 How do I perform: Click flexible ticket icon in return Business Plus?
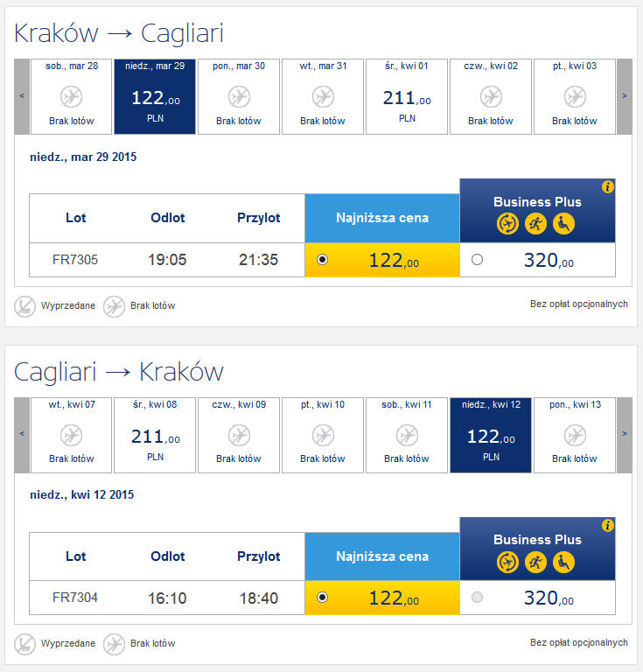tap(507, 563)
